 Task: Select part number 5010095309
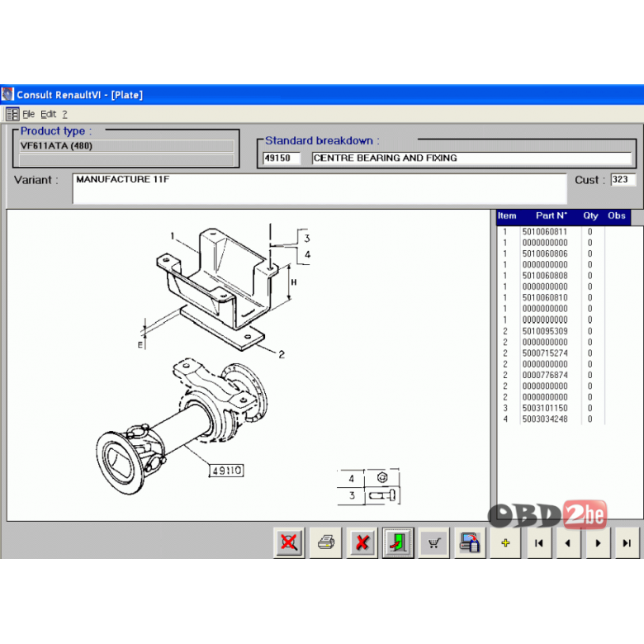tap(545, 331)
